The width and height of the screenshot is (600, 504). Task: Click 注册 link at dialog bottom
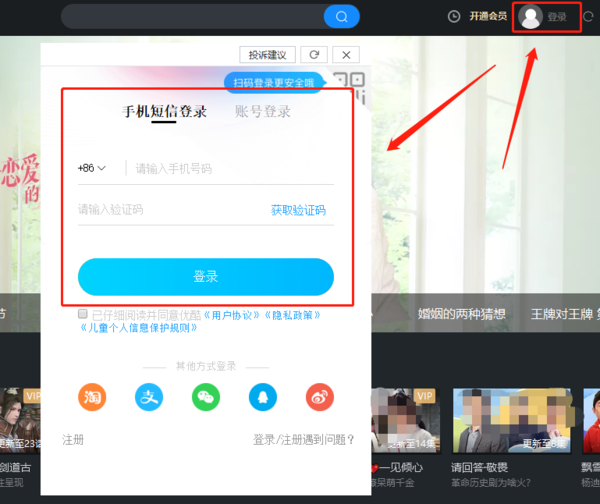(73, 440)
